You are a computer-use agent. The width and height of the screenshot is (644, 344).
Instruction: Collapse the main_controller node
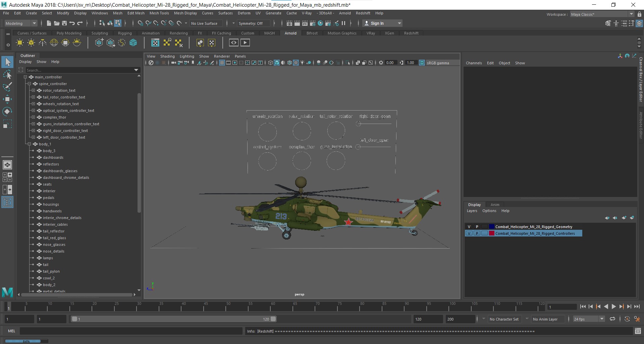coord(25,77)
